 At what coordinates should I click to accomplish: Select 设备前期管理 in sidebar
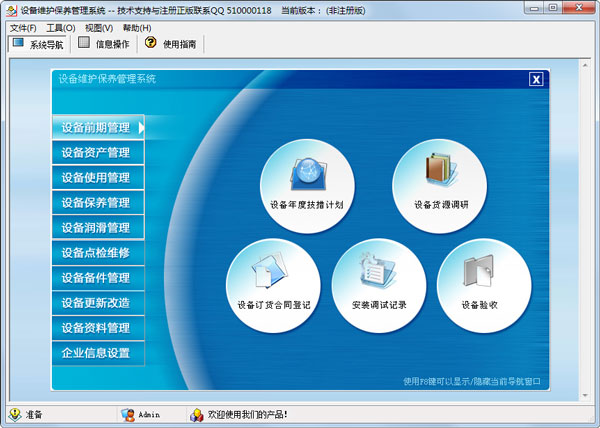click(98, 127)
